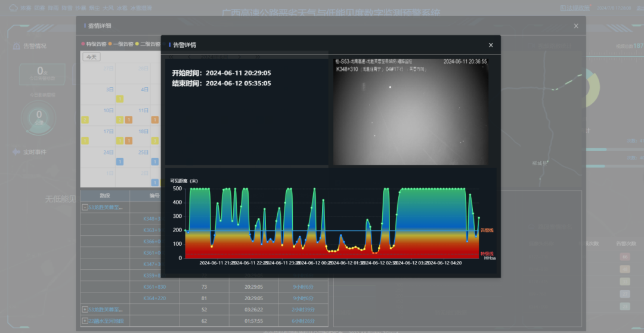
Task: Click the yellow alarm badge under 4日
Action: click(119, 99)
